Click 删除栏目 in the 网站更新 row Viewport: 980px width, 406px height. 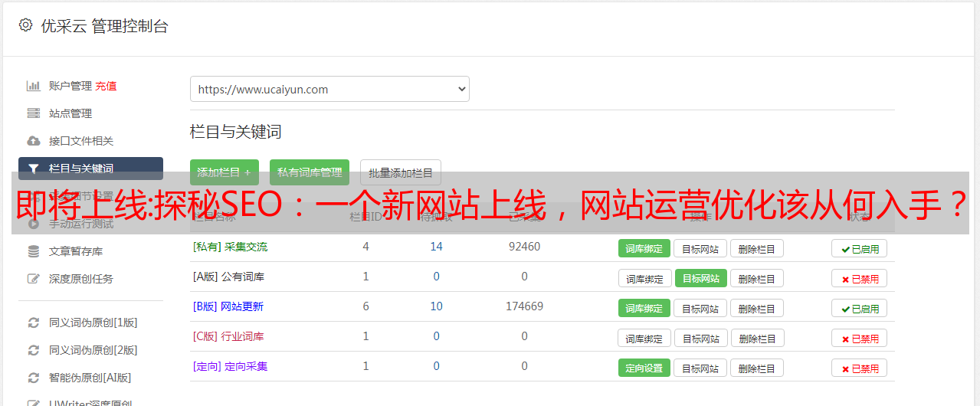[x=756, y=308]
